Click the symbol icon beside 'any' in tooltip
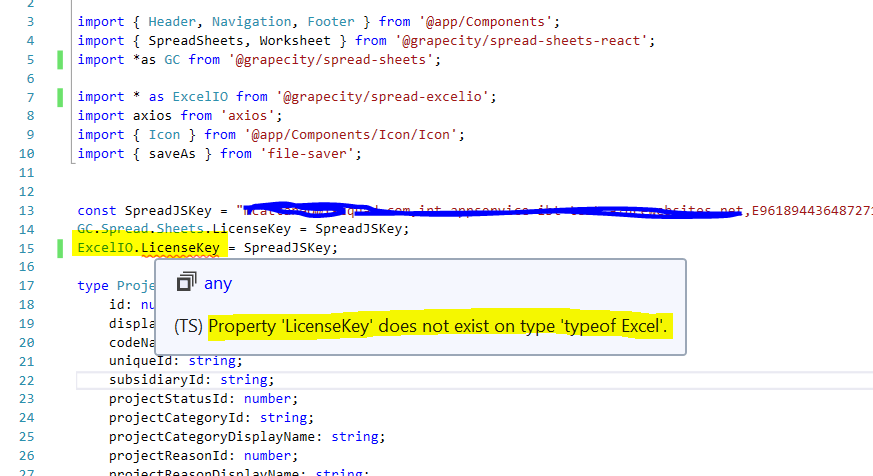 [x=185, y=284]
